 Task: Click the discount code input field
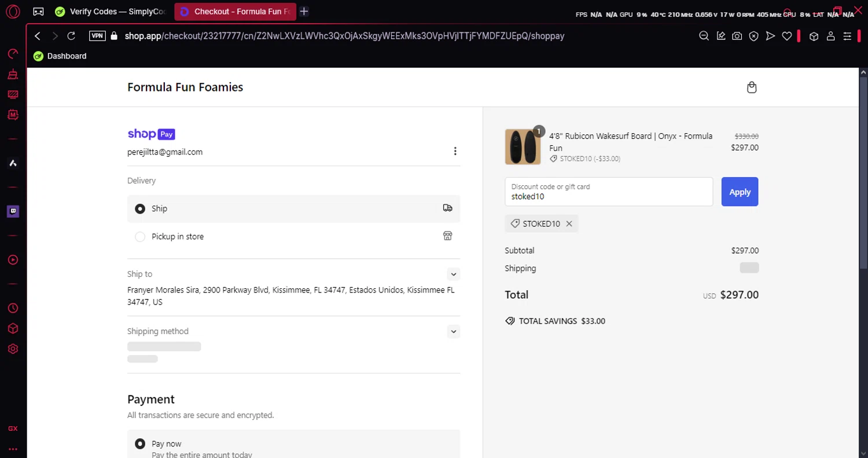coord(609,192)
